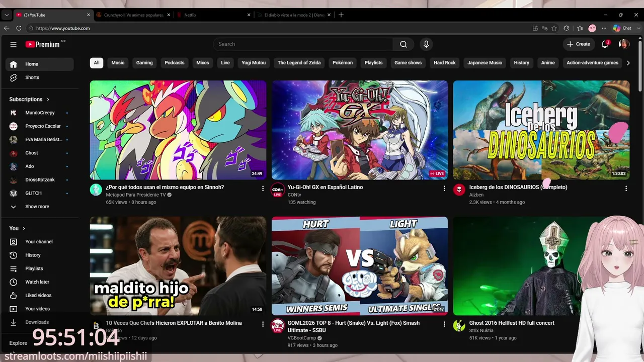Play the Yu-Gi-Oh! GX live stream thumbnail
Viewport: 644px width, 362px height.
[x=360, y=130]
